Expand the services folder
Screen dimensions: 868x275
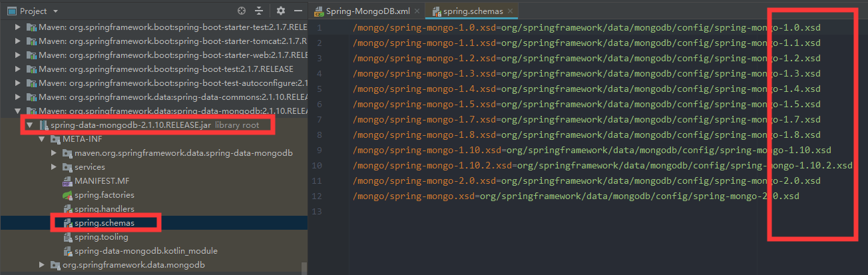pos(55,167)
